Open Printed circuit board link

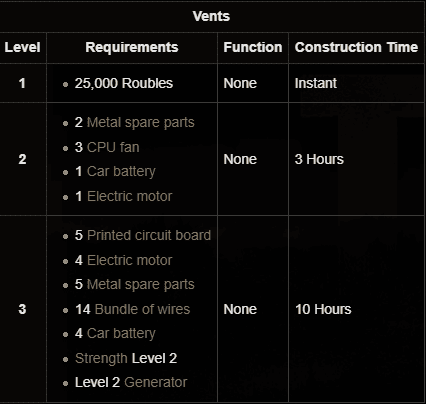pyautogui.click(x=149, y=235)
